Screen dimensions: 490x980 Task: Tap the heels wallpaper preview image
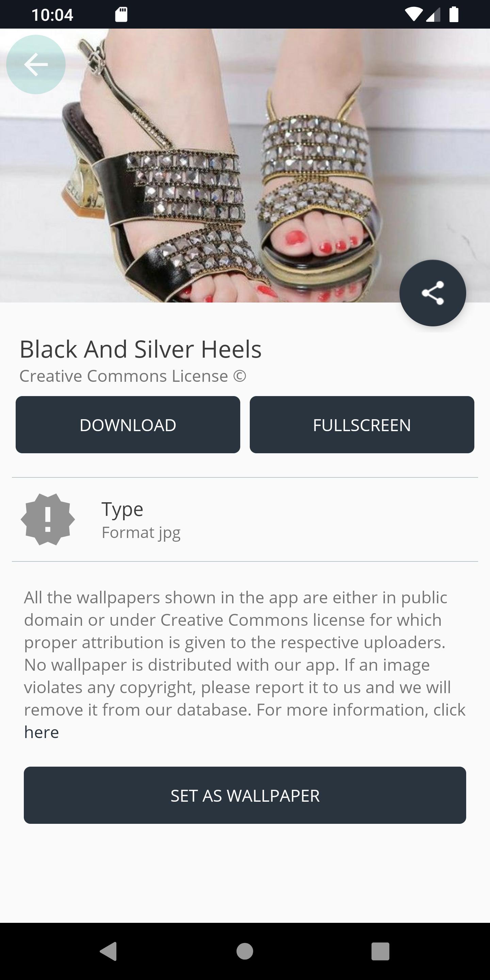(x=245, y=165)
